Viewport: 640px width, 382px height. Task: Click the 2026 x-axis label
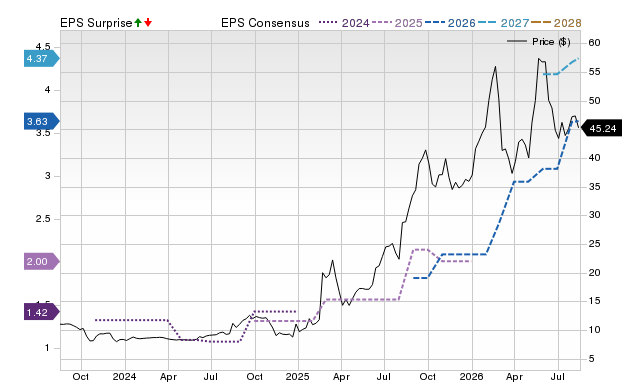click(471, 376)
